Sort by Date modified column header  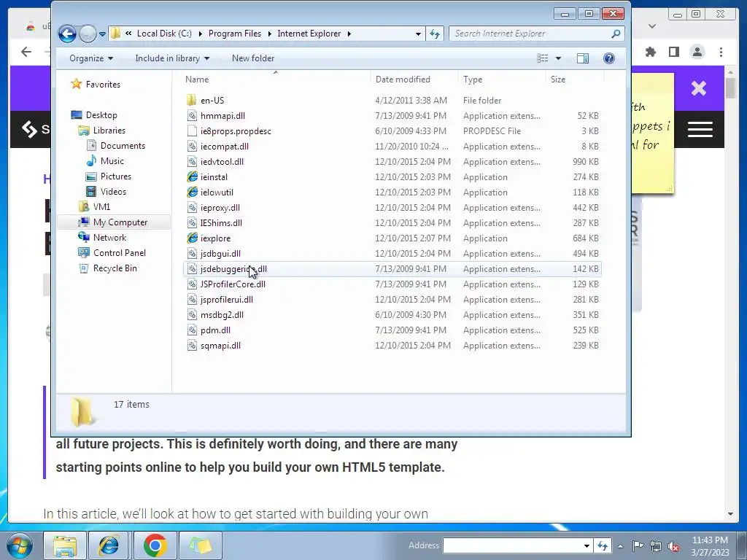414,79
